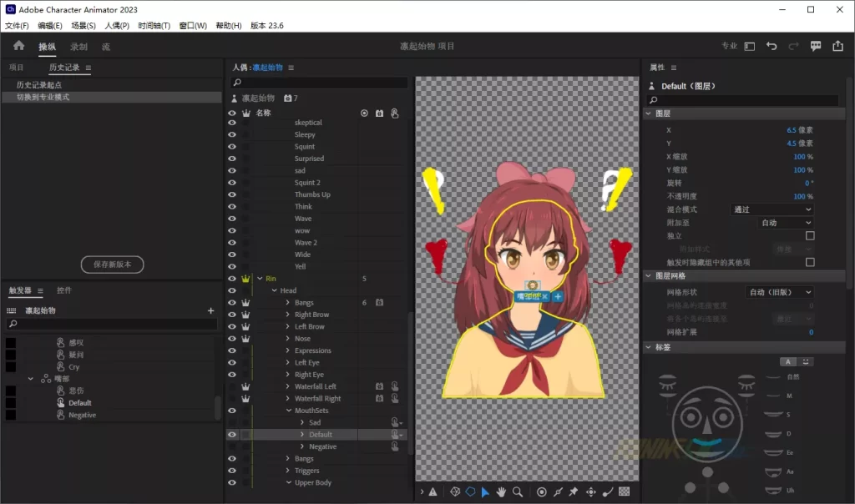This screenshot has width=855, height=504.
Task: Go to Home screen icon
Action: (x=18, y=47)
